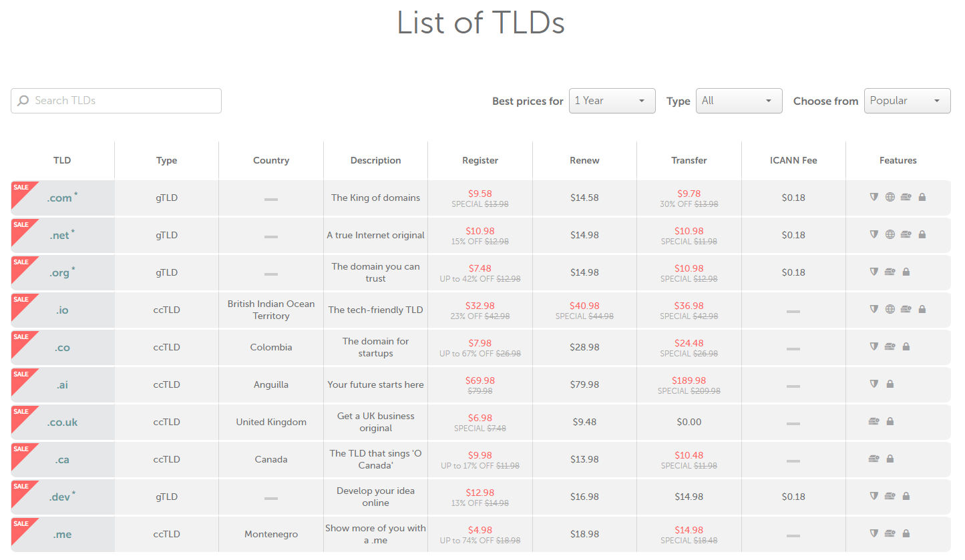The height and width of the screenshot is (560, 965).
Task: Click the ICANN Fee column header
Action: pyautogui.click(x=793, y=160)
